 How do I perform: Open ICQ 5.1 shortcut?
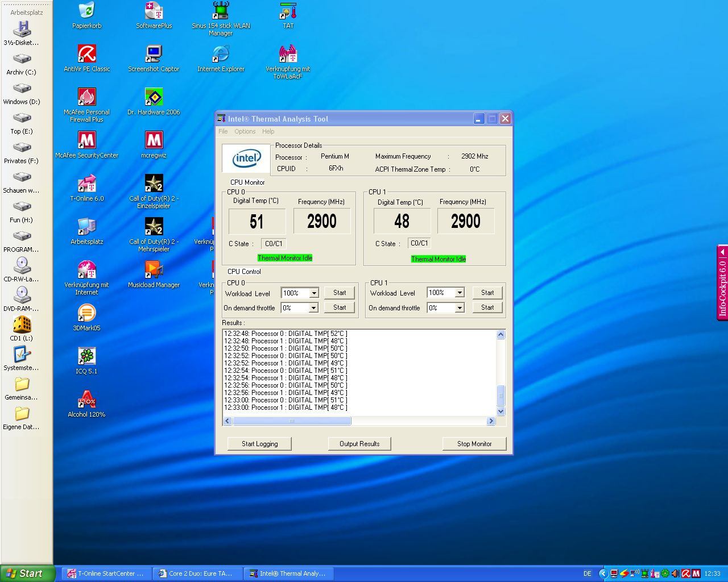pyautogui.click(x=86, y=361)
